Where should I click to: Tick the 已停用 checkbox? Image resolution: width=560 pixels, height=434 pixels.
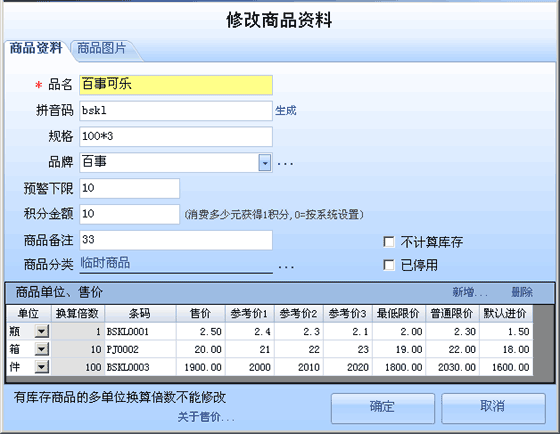tap(389, 265)
